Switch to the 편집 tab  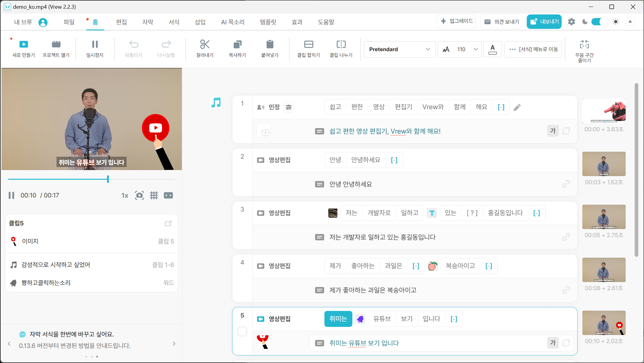click(x=121, y=22)
